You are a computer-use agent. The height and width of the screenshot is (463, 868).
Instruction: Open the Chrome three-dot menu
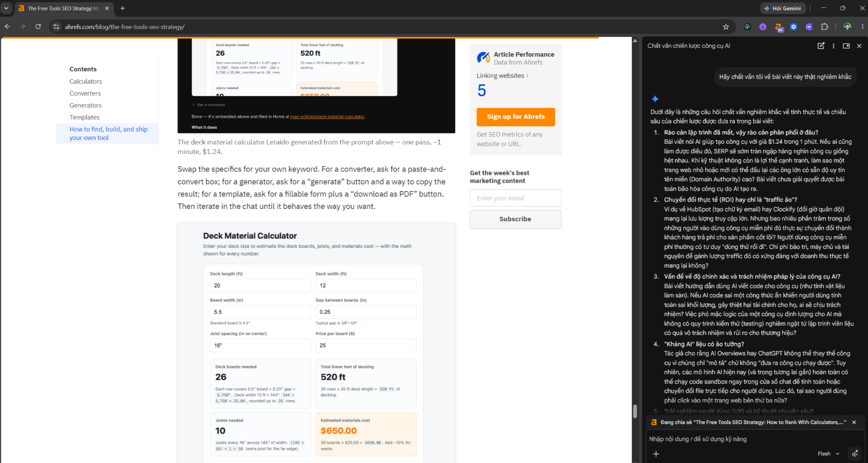(863, 27)
